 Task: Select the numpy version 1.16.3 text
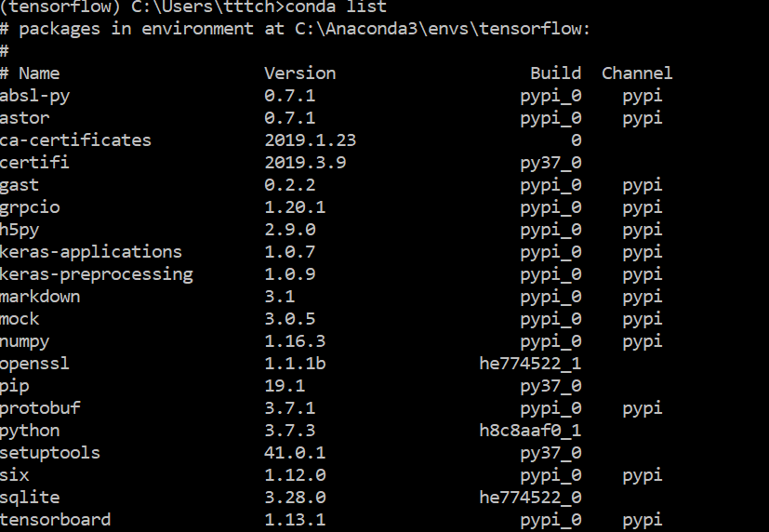(x=295, y=340)
